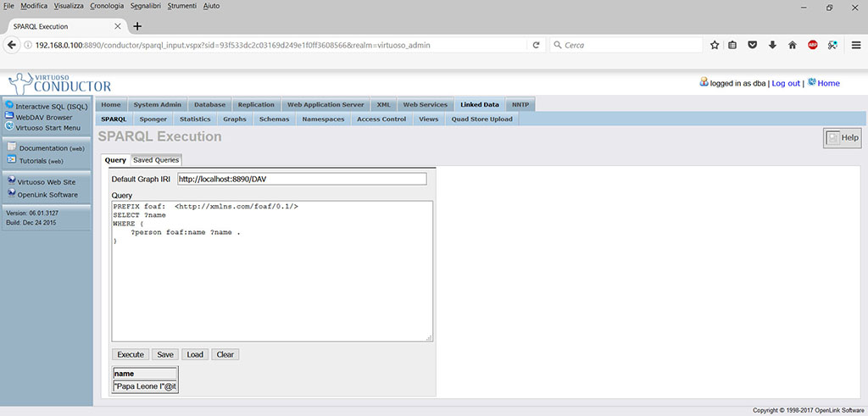The height and width of the screenshot is (416, 868).
Task: Click inside the Query text area
Action: pos(272,271)
